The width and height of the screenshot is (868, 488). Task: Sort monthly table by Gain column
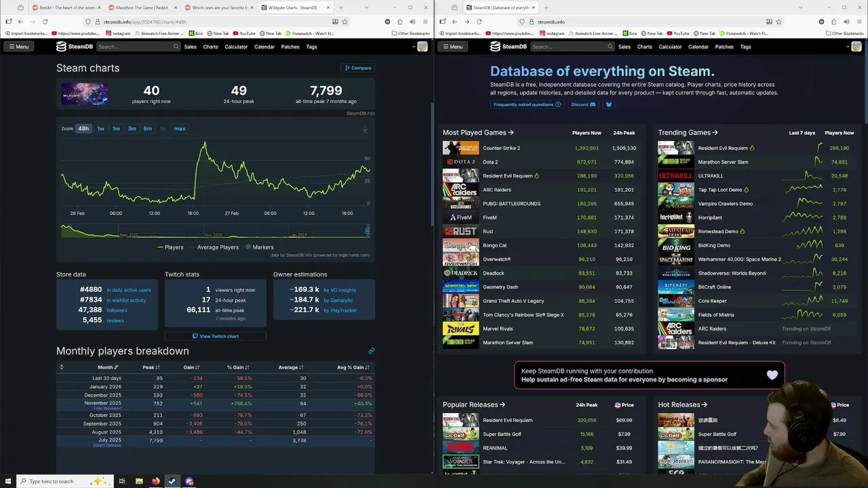tap(193, 367)
